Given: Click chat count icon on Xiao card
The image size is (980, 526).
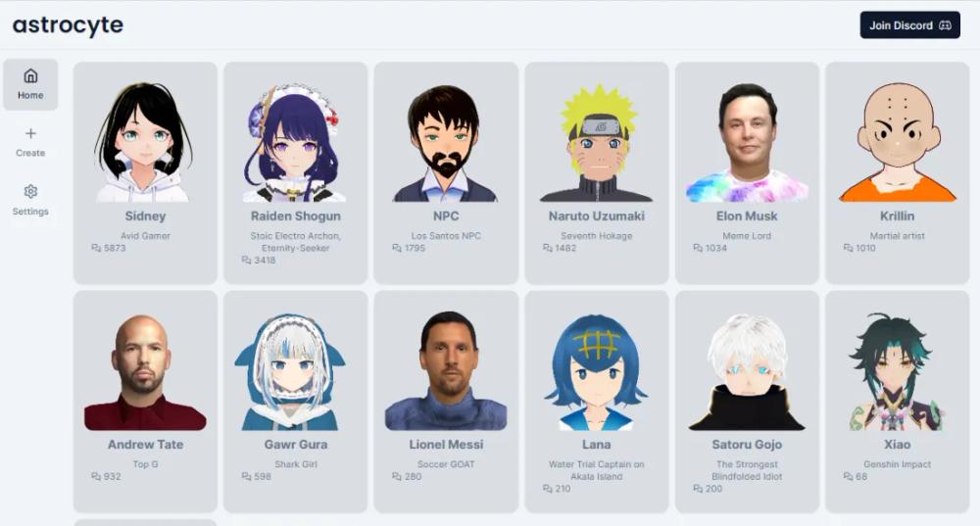Looking at the screenshot, I should (848, 477).
